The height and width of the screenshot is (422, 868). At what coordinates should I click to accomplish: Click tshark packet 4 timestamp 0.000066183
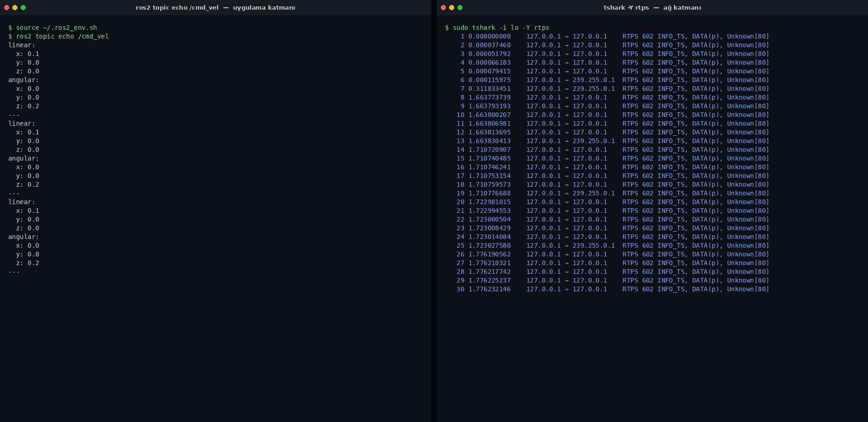click(x=490, y=62)
